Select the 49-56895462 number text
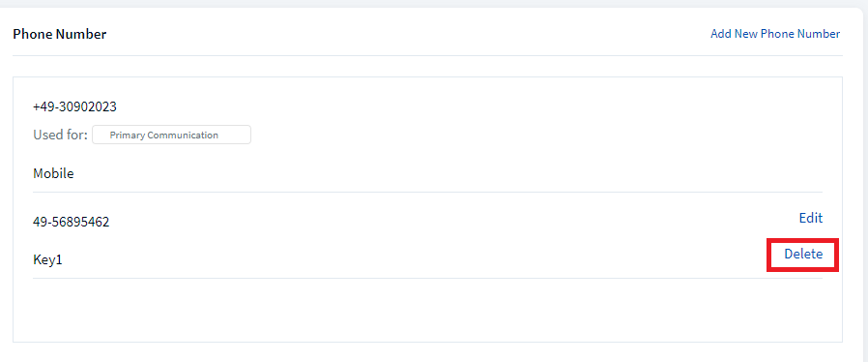Image resolution: width=868 pixels, height=362 pixels. (x=72, y=223)
